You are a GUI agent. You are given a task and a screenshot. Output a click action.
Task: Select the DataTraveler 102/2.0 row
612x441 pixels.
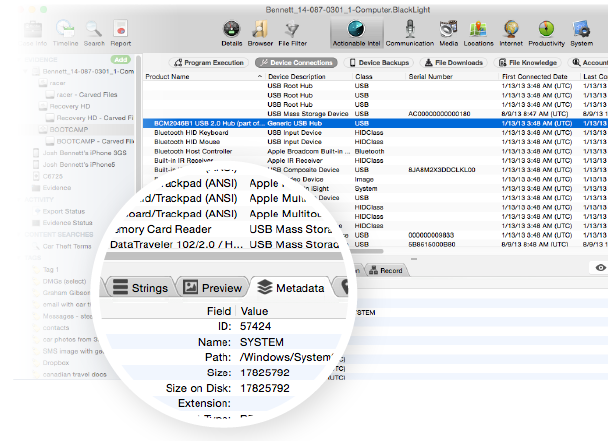click(226, 245)
